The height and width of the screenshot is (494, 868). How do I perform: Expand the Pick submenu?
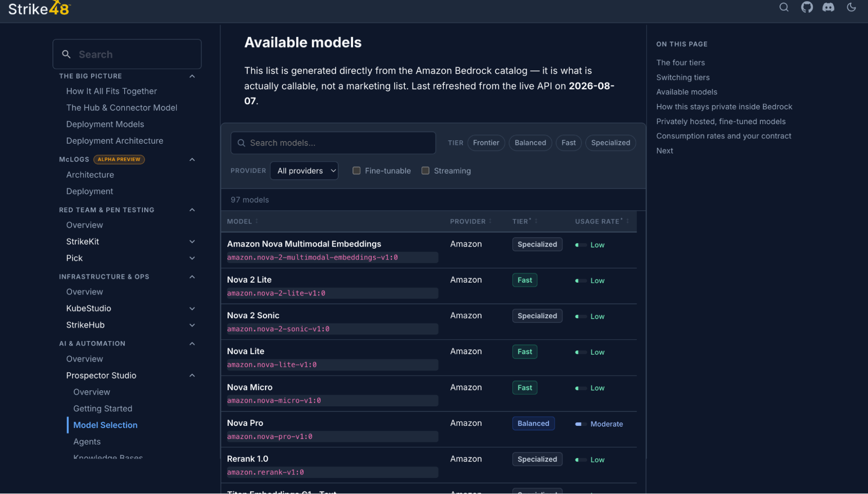click(x=192, y=258)
